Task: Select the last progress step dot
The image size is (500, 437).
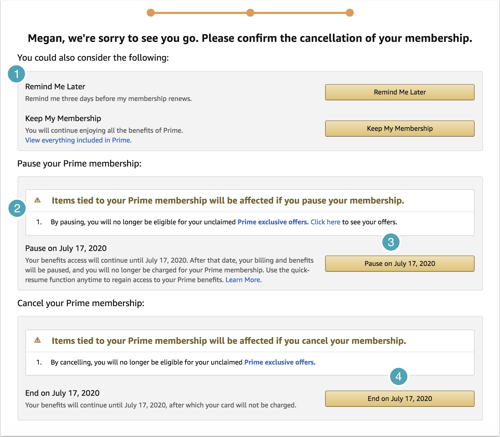Action: coord(349,13)
